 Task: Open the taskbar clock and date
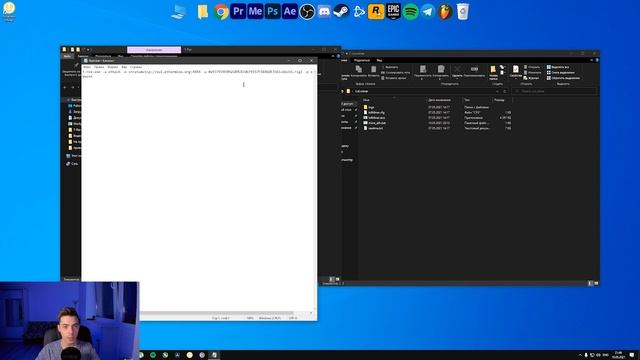(617, 355)
